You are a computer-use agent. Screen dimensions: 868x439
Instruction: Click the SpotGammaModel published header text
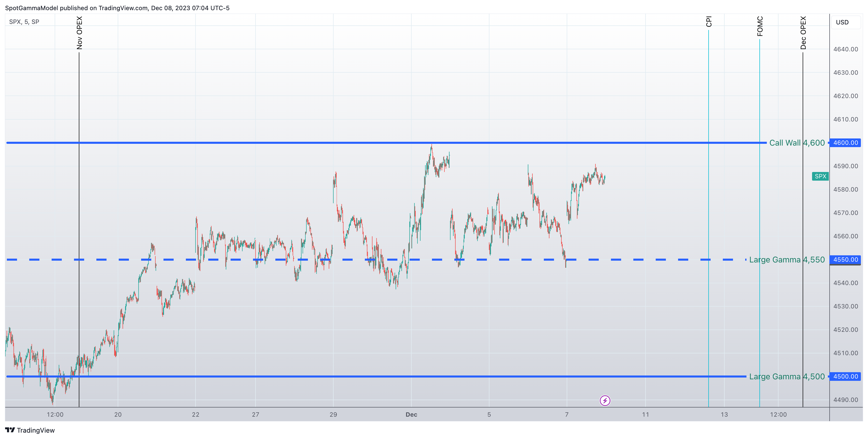click(117, 8)
